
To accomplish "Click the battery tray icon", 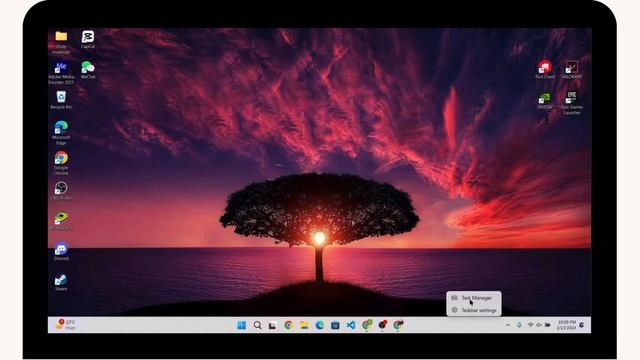I will (548, 325).
